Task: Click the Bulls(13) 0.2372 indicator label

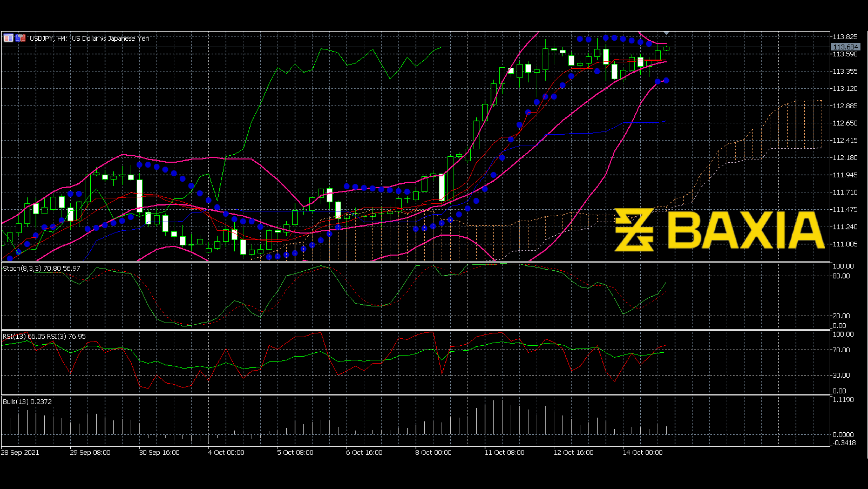Action: tap(27, 402)
